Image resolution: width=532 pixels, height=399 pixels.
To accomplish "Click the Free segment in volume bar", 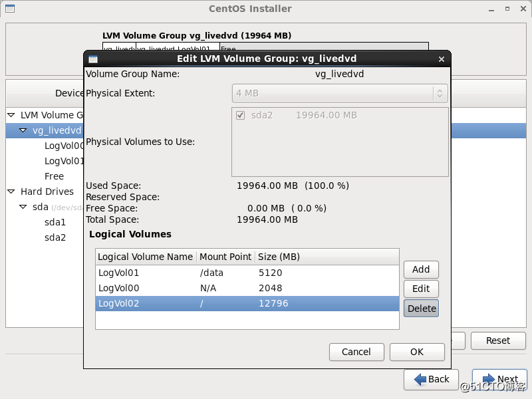I will (324, 47).
